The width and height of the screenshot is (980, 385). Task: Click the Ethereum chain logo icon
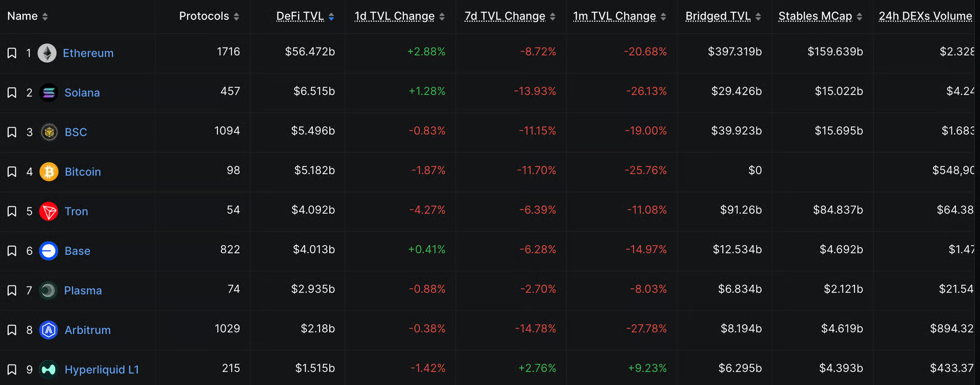(47, 53)
